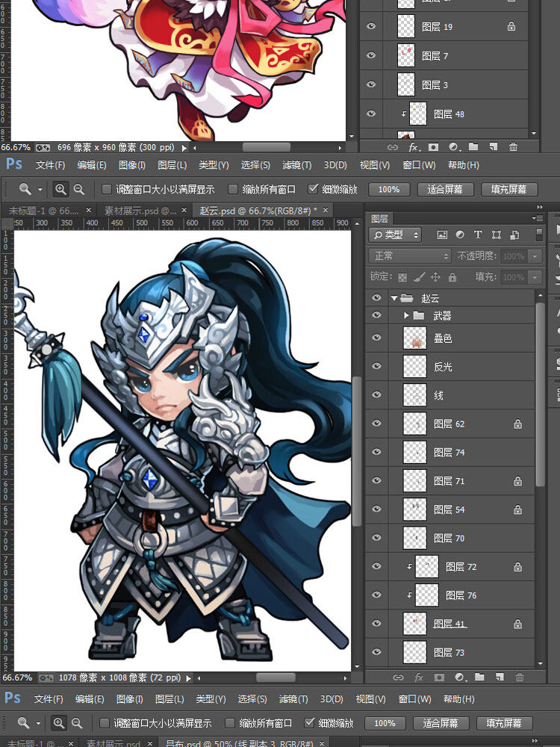Screen dimensions: 560x747
Task: Click new group icon in top window Layers footer
Action: point(473,146)
